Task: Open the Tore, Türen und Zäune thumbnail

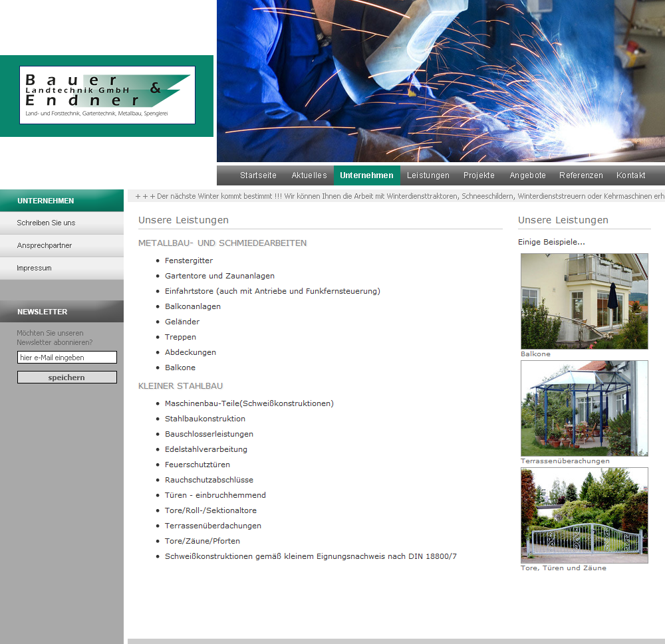Action: click(584, 515)
